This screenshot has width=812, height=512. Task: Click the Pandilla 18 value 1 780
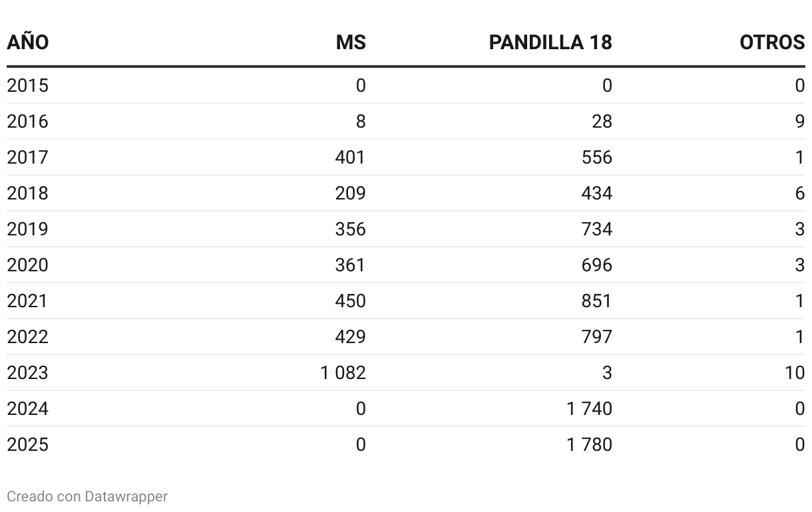[x=590, y=445]
